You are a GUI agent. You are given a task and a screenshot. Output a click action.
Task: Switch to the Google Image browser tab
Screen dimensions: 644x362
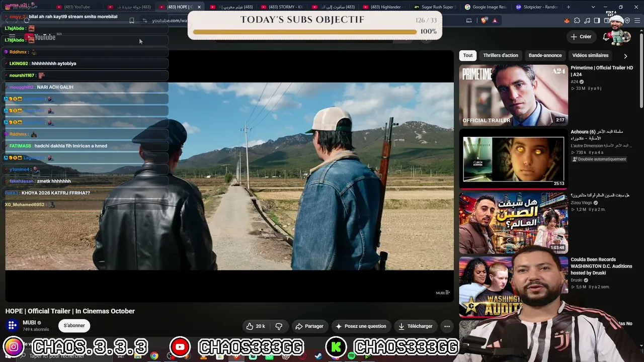coord(485,7)
